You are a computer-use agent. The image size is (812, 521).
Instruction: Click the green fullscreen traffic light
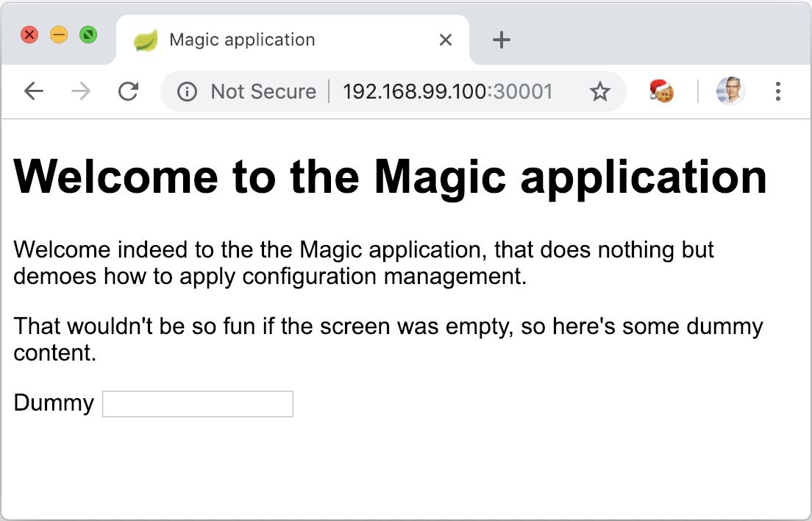(x=88, y=35)
